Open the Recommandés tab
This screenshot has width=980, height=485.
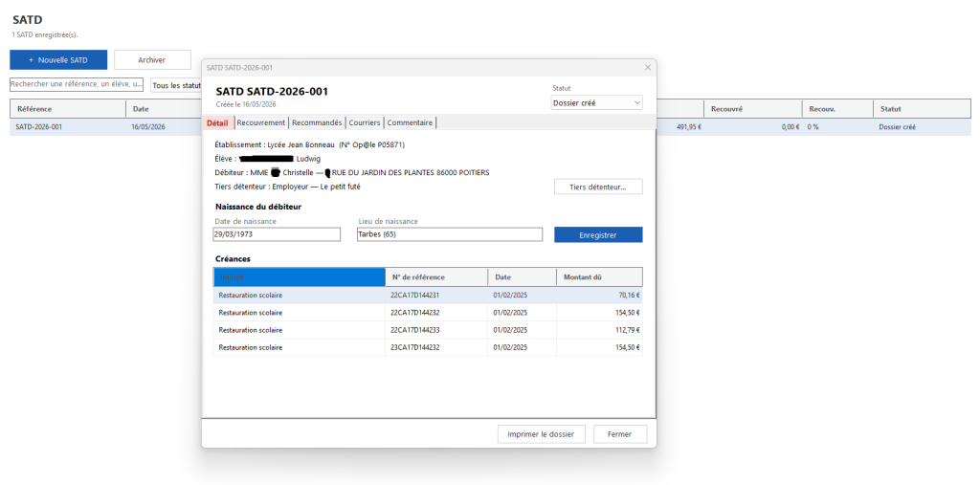click(317, 122)
